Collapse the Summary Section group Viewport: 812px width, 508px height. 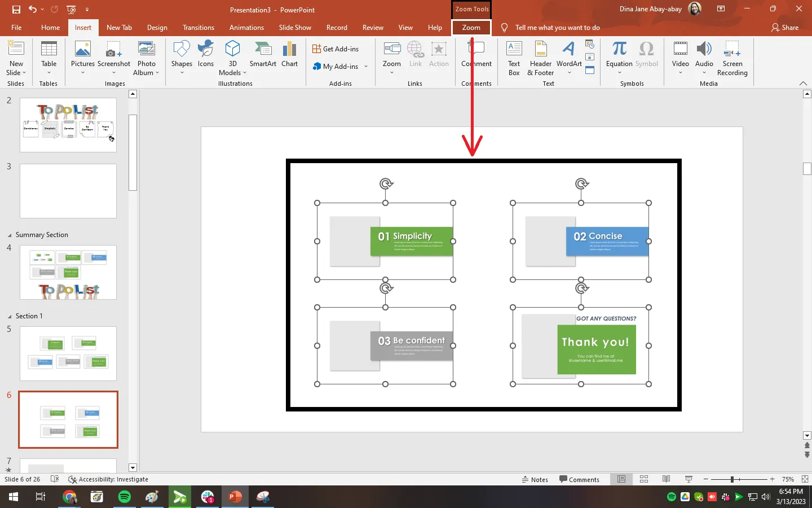coord(9,235)
